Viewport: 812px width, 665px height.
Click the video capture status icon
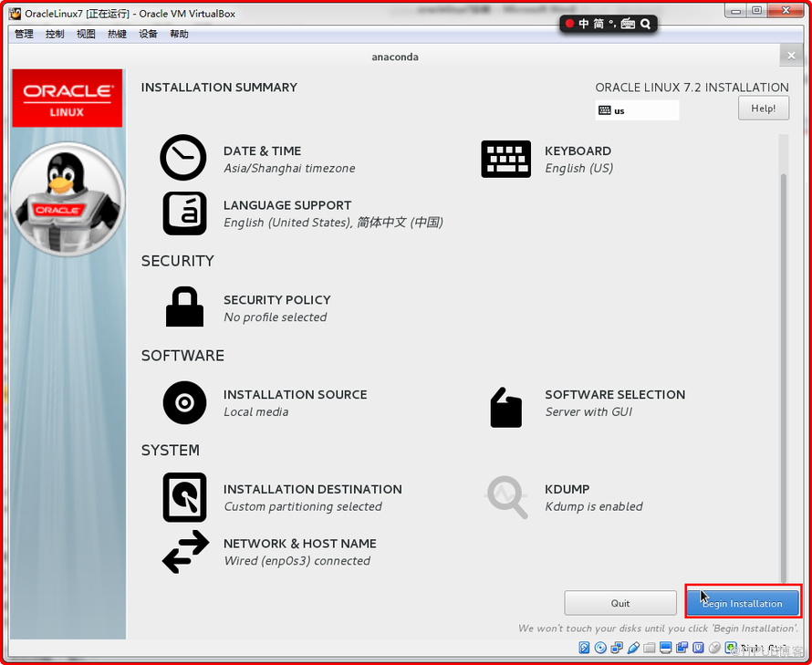[682, 648]
